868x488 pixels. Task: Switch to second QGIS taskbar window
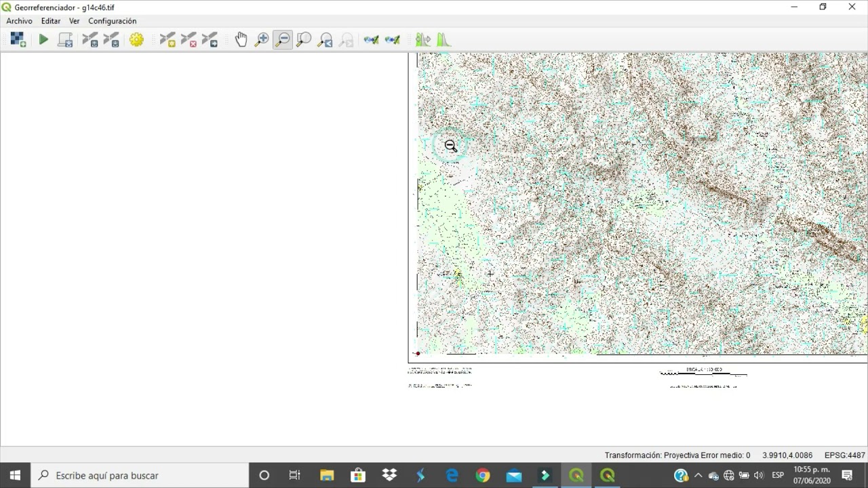608,475
